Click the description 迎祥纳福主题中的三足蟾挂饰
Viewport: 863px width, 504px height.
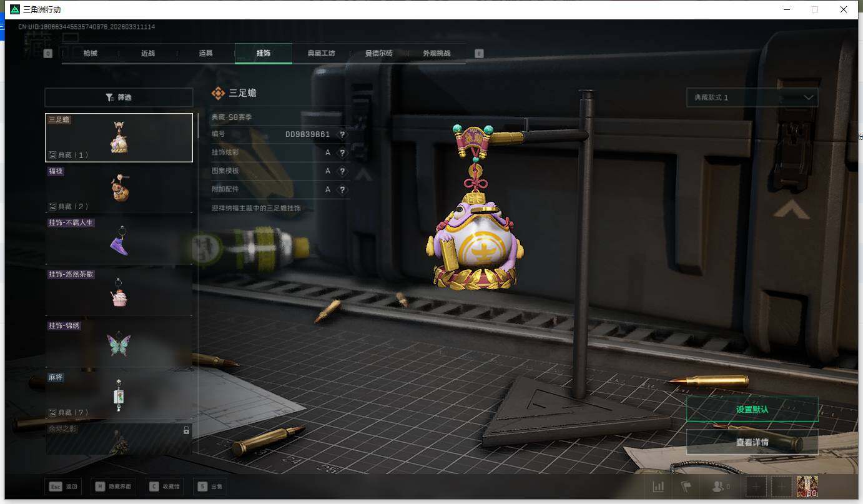pyautogui.click(x=256, y=208)
